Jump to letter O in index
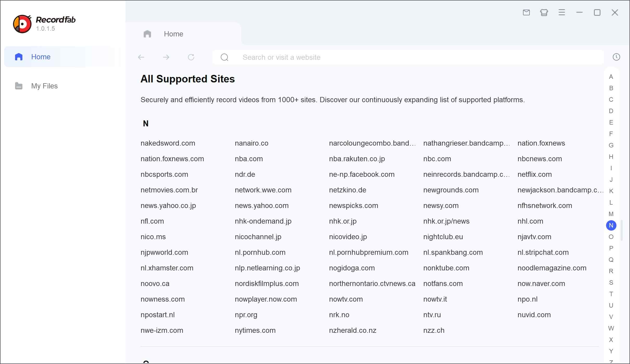630x364 pixels. point(611,237)
